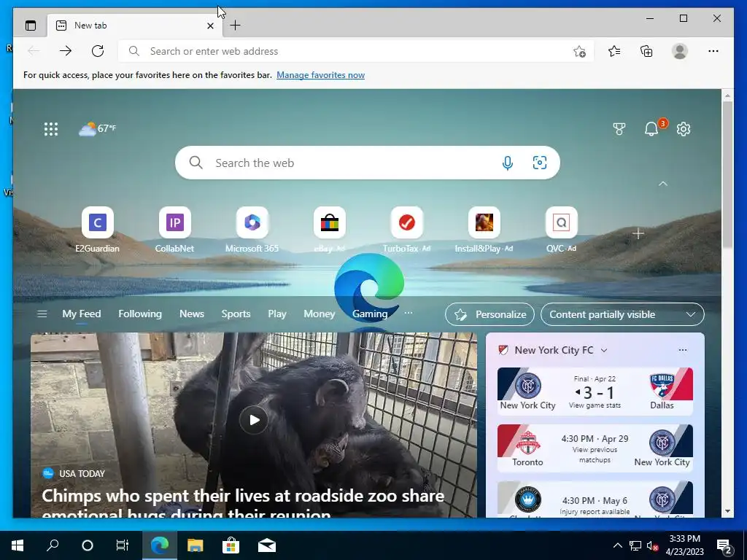Open the feed hamburger menu icon
The image size is (747, 560).
click(x=42, y=314)
